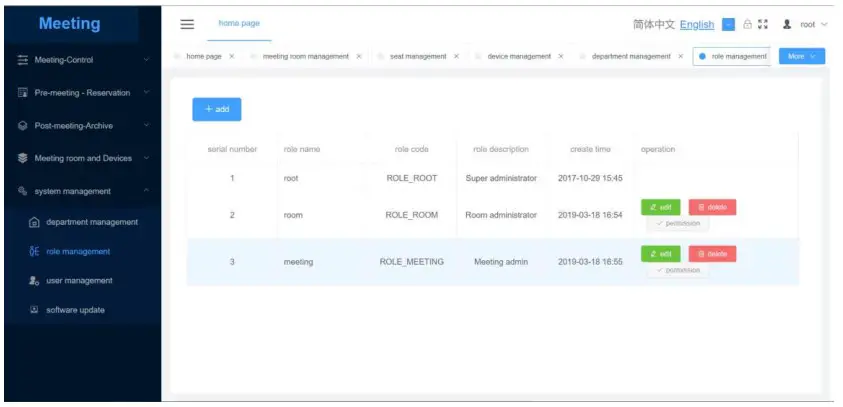Screen dimensions: 843x407
Task: Click the add role button
Action: coord(217,109)
